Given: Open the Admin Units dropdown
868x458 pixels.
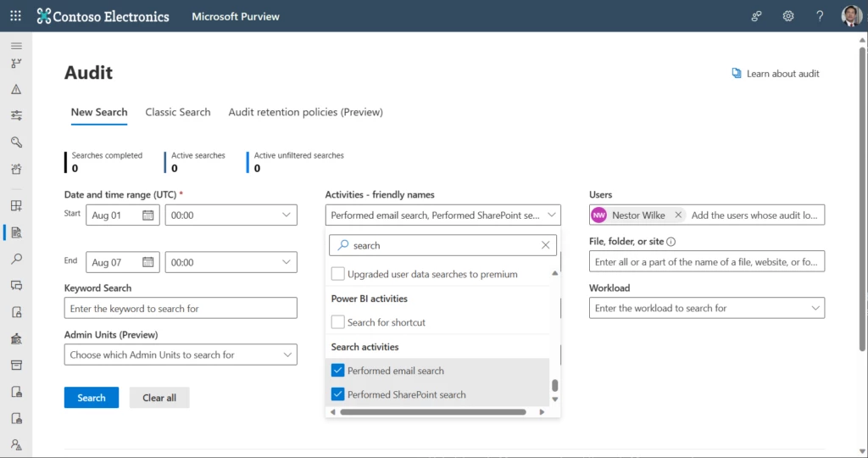Looking at the screenshot, I should [181, 355].
